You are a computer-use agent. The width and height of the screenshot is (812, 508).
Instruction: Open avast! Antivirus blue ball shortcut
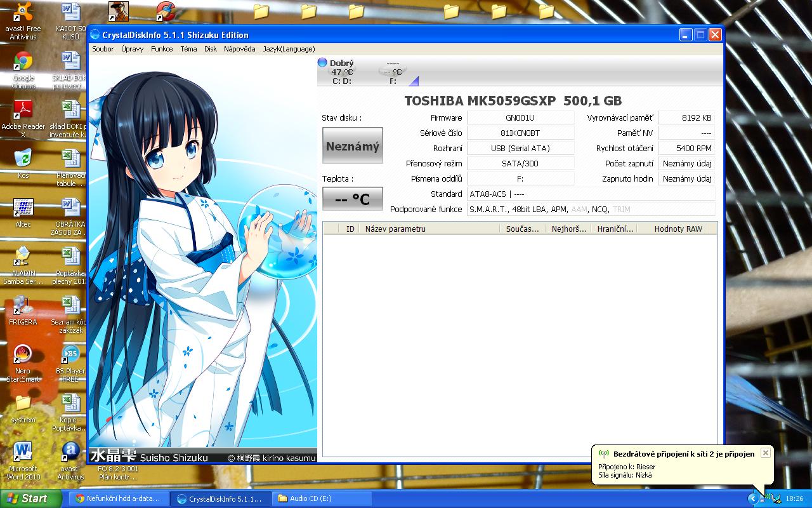coord(70,461)
